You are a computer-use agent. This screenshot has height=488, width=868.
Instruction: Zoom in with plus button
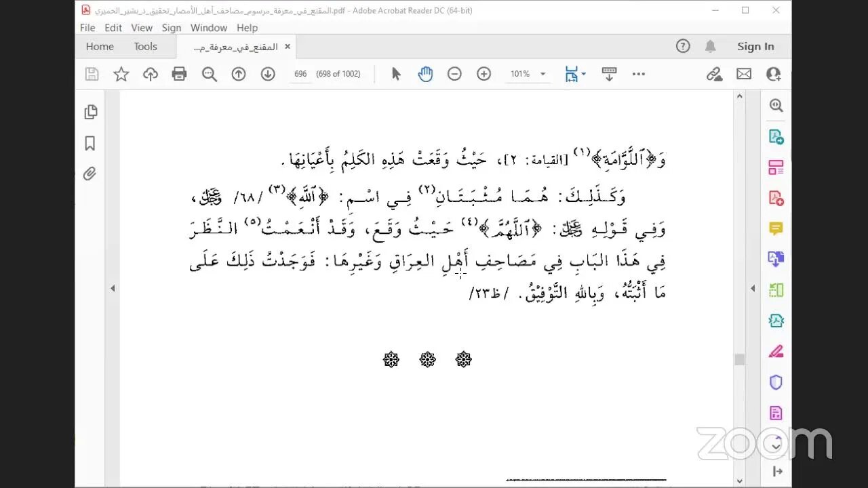coord(484,74)
